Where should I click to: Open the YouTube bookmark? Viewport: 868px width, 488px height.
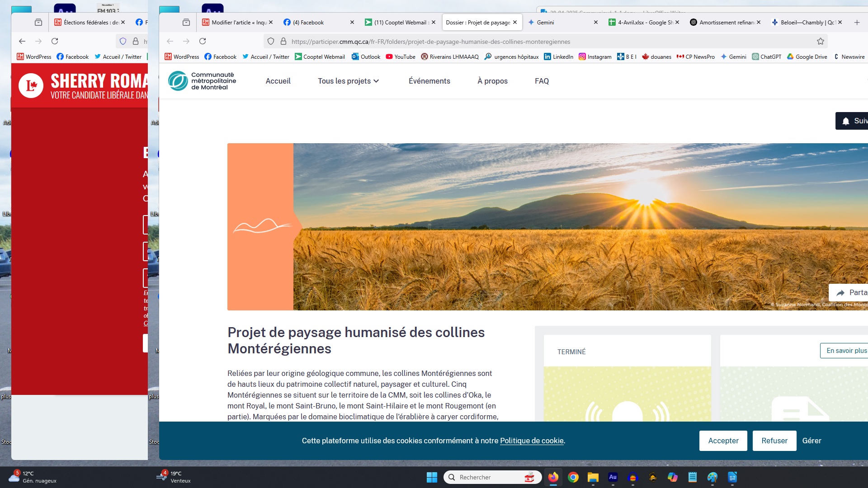pyautogui.click(x=401, y=56)
